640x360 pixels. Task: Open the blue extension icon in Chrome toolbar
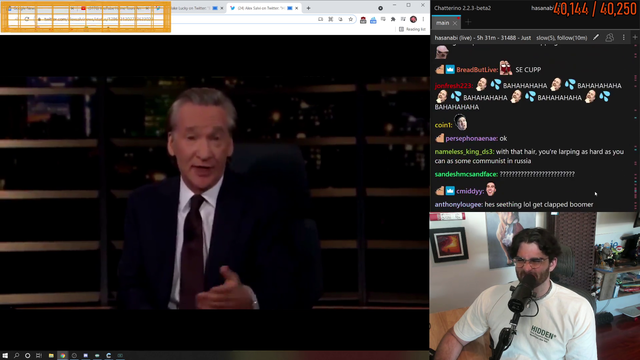point(373,20)
